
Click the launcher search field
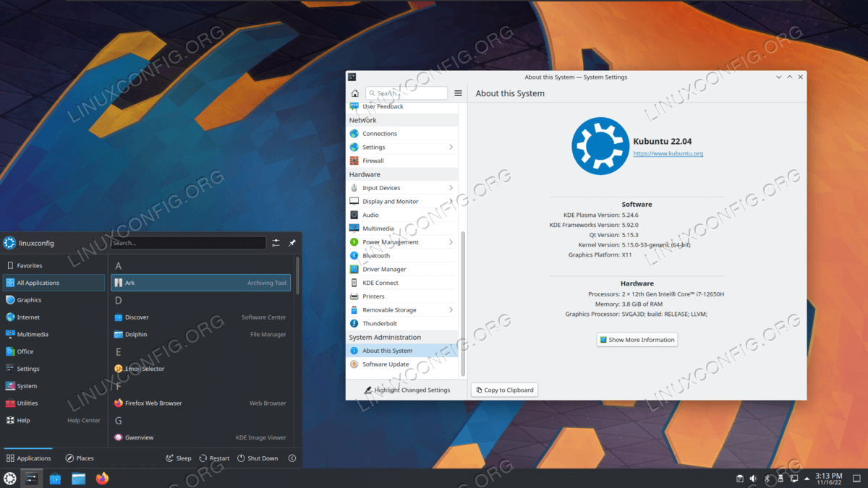tap(189, 243)
